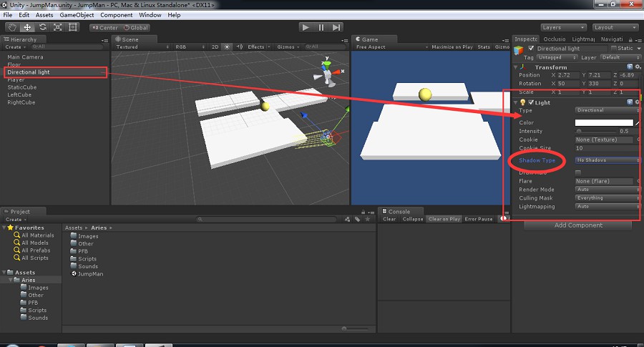
Task: Toggle Global coordinate mode button
Action: 135,28
